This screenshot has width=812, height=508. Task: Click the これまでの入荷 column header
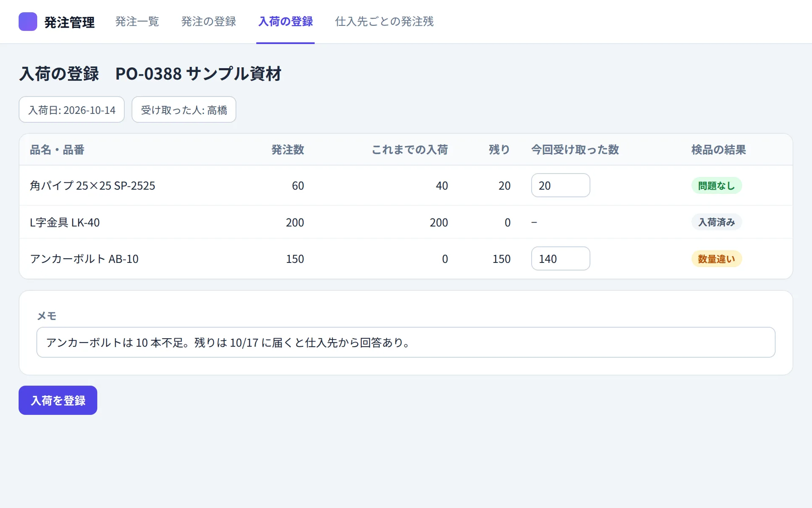pyautogui.click(x=409, y=150)
